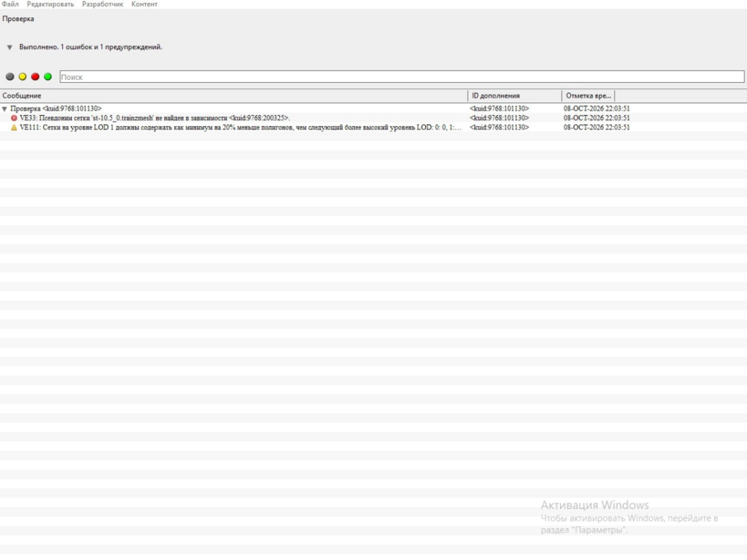Image resolution: width=747 pixels, height=560 pixels.
Task: Select the VE111 warning icon
Action: [x=14, y=128]
